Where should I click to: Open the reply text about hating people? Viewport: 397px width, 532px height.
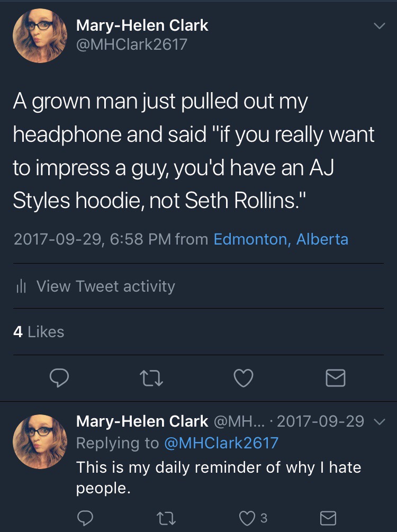(x=218, y=477)
